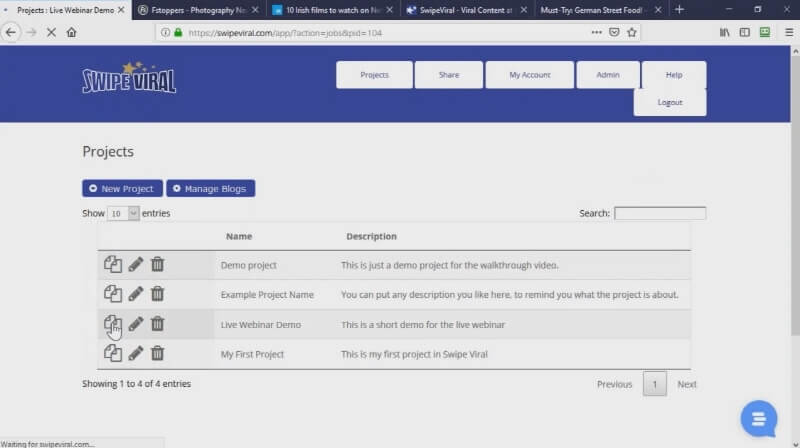This screenshot has width=800, height=448.
Task: Focus the Search input field
Action: 660,213
